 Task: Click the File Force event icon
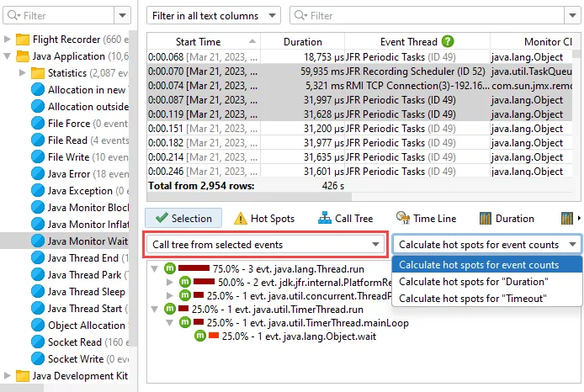[x=38, y=123]
